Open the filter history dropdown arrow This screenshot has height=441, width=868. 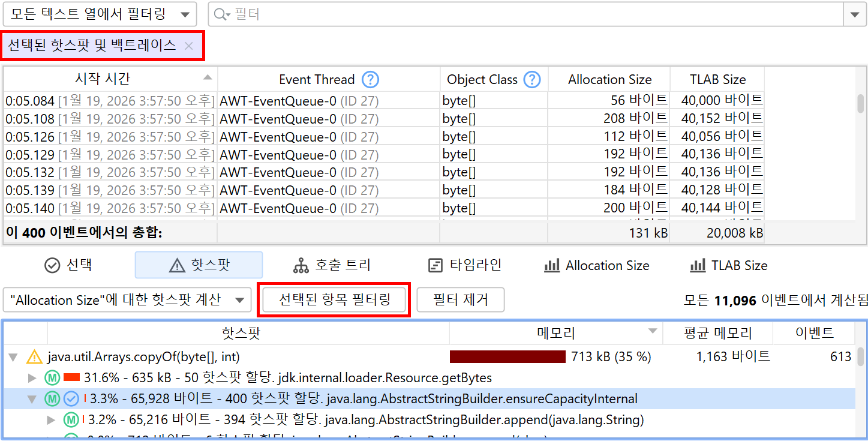[x=855, y=14]
